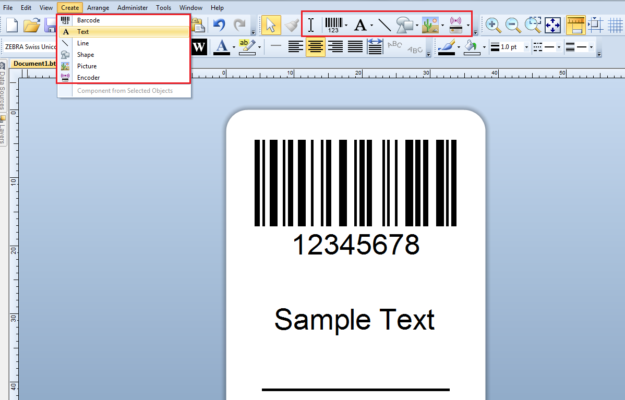Choose Picture from the Create menu

pos(124,66)
